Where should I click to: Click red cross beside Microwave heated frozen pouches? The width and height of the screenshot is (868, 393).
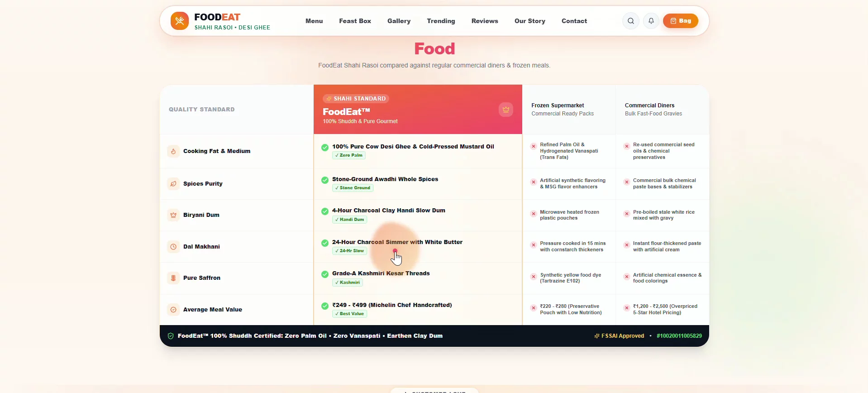point(534,214)
